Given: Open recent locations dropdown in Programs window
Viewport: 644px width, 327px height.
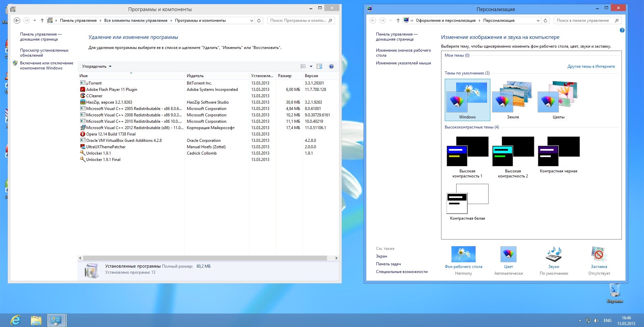Looking at the screenshot, I should [35, 20].
